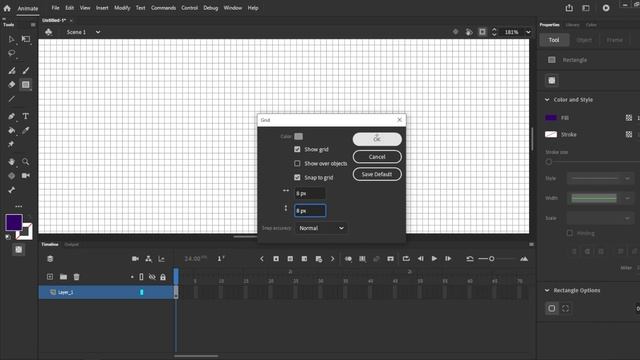The image size is (640, 360).
Task: Check the Show over objects checkbox
Action: pyautogui.click(x=297, y=163)
